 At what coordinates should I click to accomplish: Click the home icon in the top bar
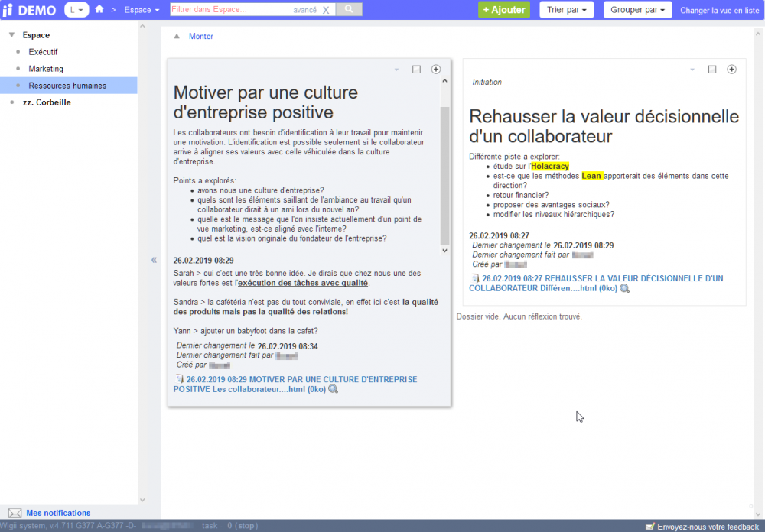coord(99,10)
